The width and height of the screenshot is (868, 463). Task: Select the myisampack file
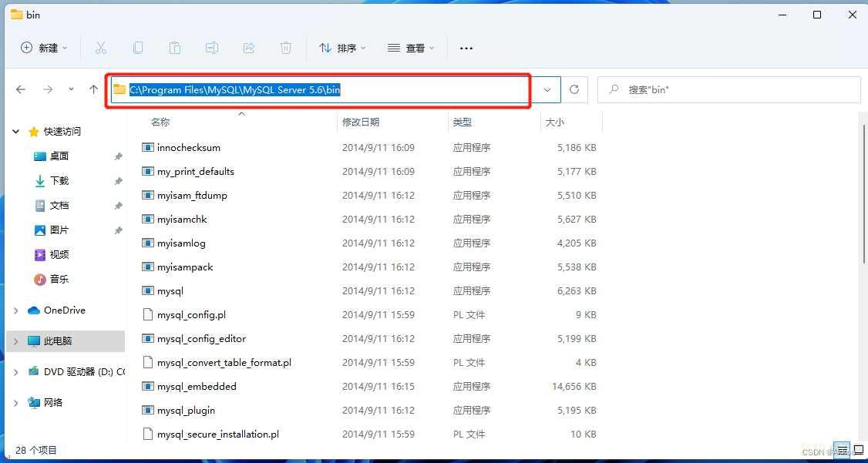pos(185,267)
